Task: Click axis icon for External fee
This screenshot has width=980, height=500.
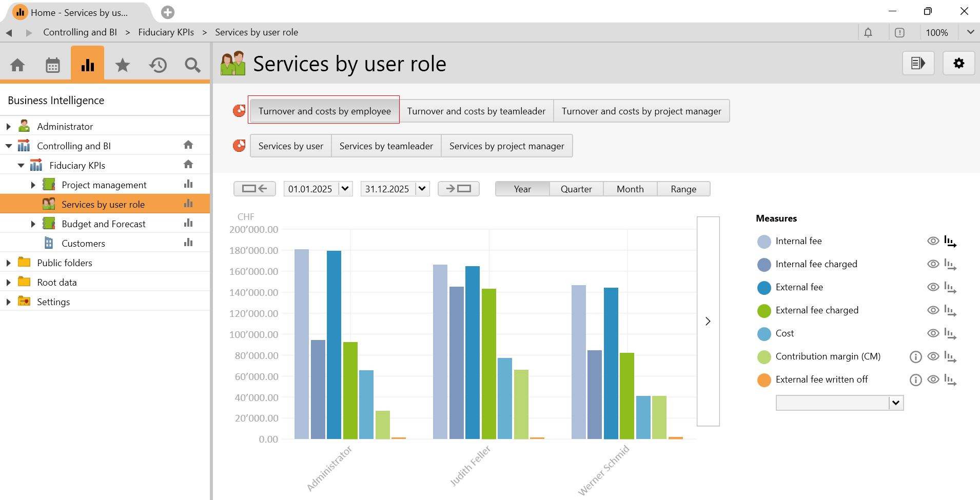Action: click(950, 288)
